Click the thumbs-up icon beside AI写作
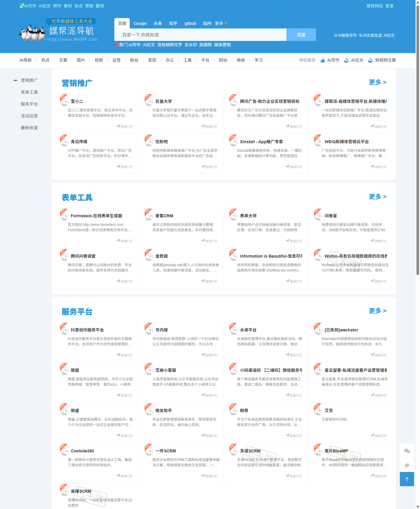This screenshot has width=420, height=509. [323, 60]
